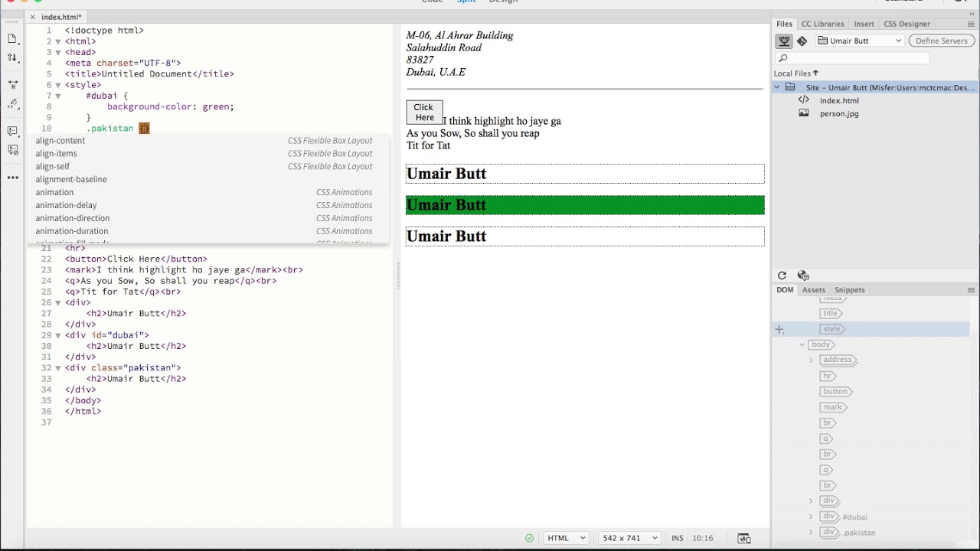Image resolution: width=980 pixels, height=551 pixels.
Task: Click the Refresh icon in Files panel
Action: tap(782, 275)
